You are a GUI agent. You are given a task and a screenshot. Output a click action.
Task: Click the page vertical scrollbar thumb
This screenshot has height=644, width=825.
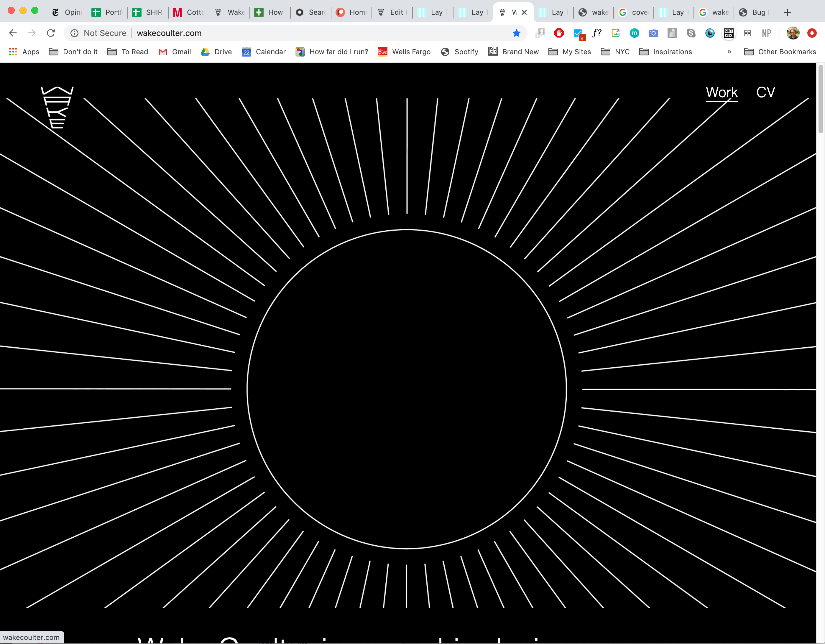pyautogui.click(x=821, y=99)
